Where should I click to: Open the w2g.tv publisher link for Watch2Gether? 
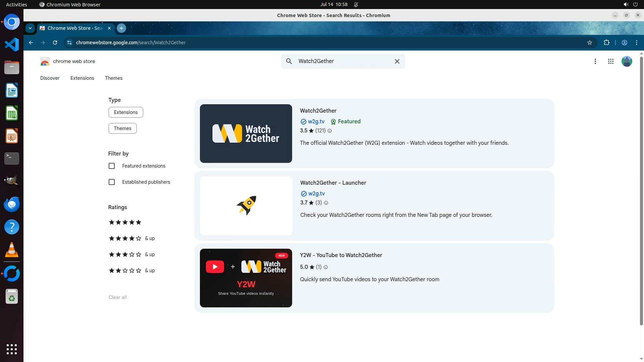point(316,122)
